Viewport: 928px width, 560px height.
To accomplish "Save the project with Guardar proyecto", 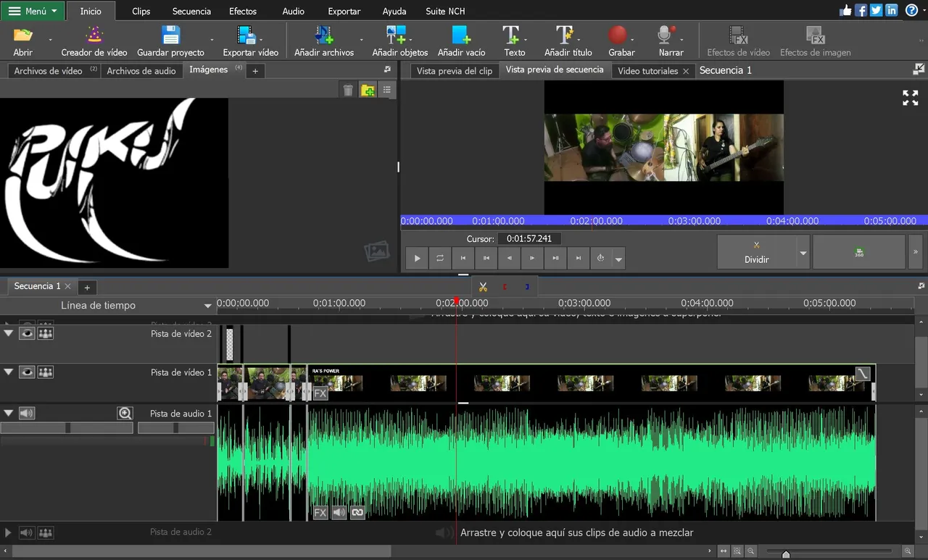I will pos(171,41).
